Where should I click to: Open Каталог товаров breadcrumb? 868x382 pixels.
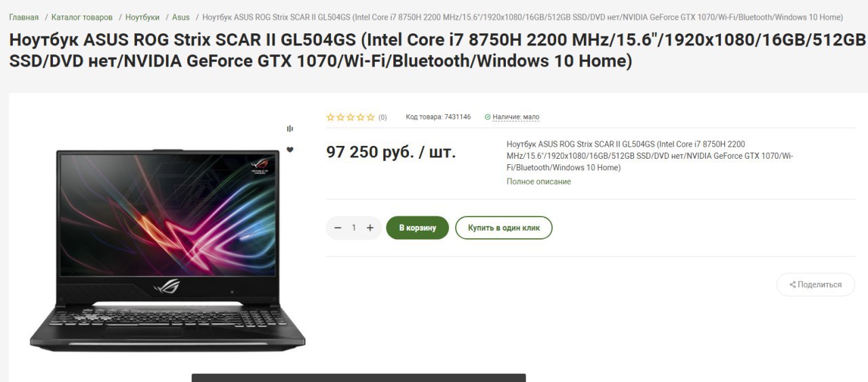(x=82, y=17)
